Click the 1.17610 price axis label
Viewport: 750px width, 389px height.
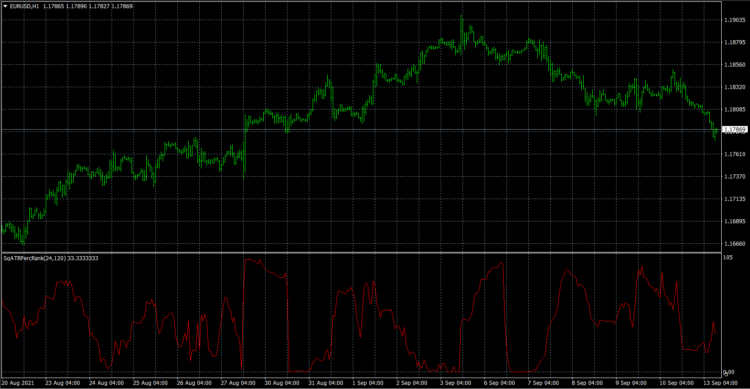[734, 154]
